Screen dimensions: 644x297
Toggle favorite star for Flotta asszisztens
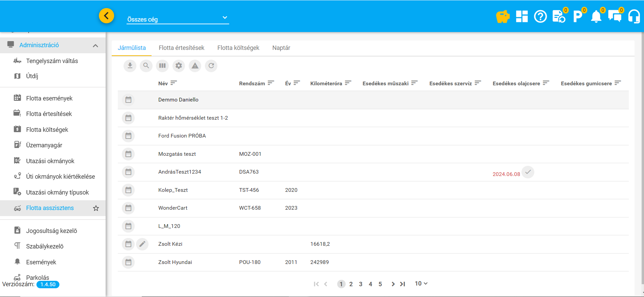tap(96, 208)
